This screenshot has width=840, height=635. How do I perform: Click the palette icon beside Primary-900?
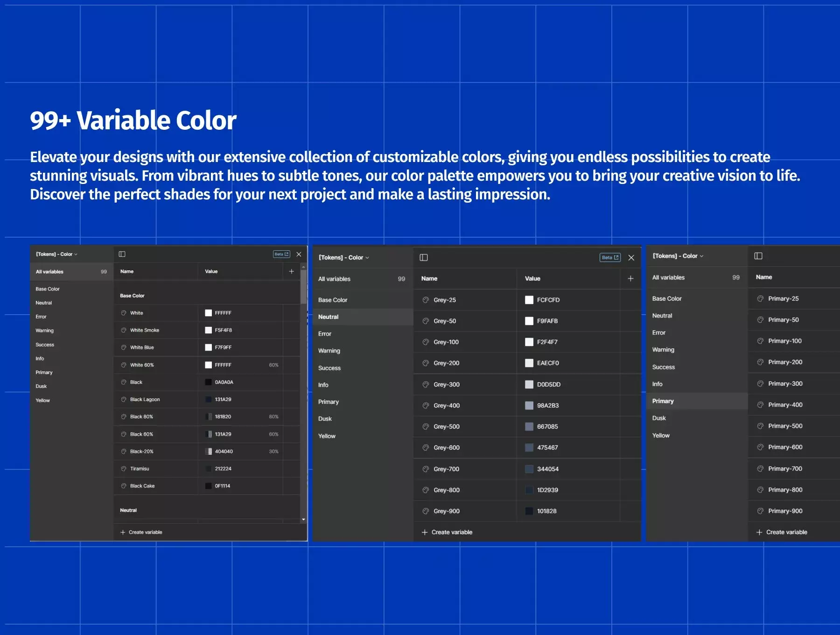(760, 511)
